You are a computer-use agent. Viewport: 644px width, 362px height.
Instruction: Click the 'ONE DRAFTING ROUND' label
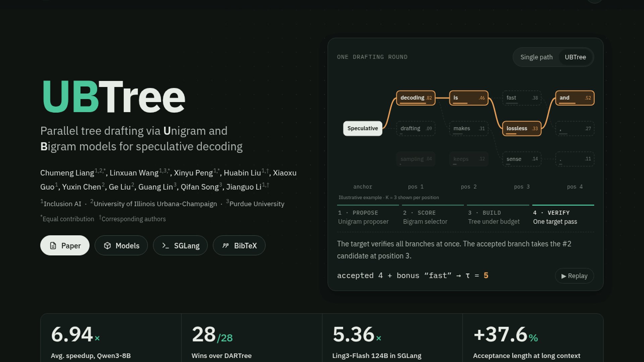point(372,57)
